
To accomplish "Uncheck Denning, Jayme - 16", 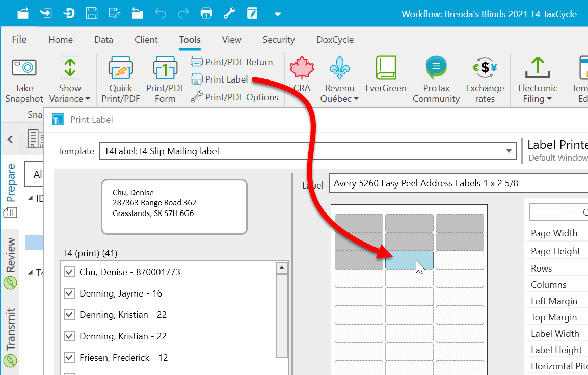I will pyautogui.click(x=69, y=293).
